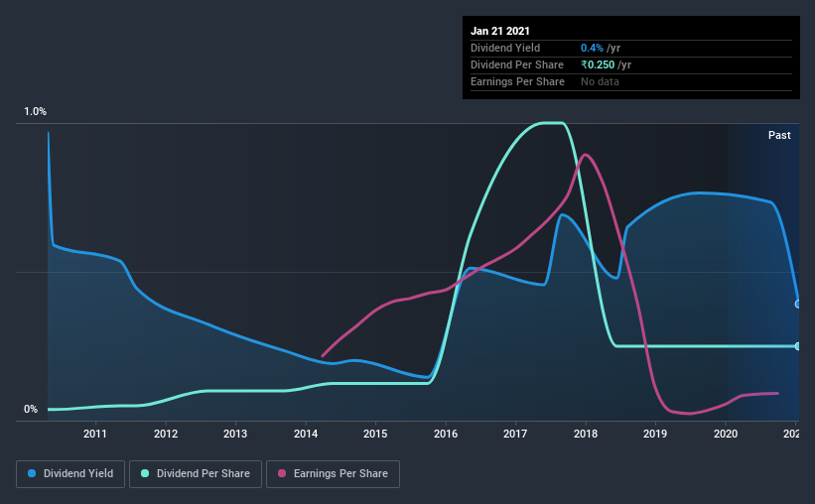Click the Past region label
The width and height of the screenshot is (815, 504).
[x=779, y=135]
